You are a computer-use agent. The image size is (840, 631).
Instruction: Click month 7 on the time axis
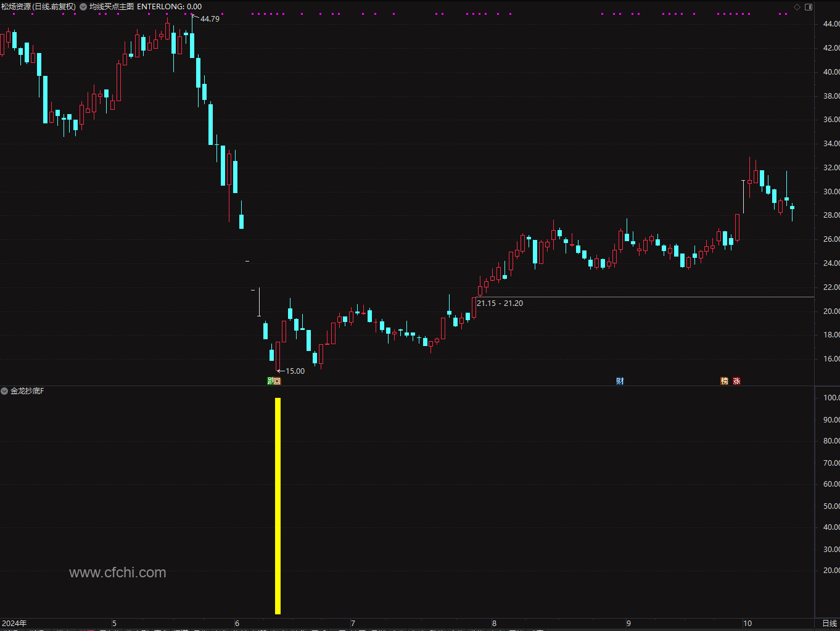click(353, 624)
